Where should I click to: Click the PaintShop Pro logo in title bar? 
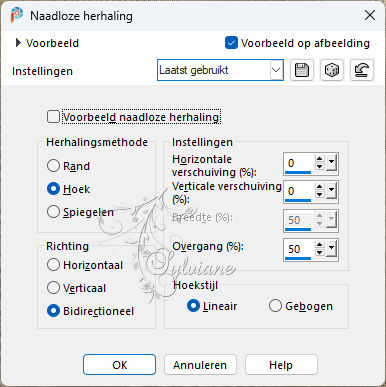point(17,15)
